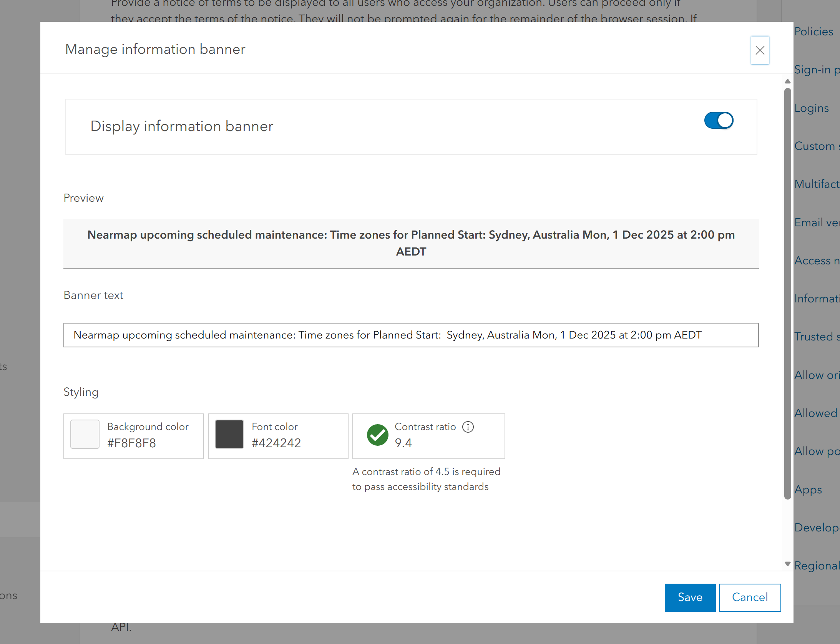Viewport: 840px width, 644px height.
Task: Open the Regional section sidebar link
Action: (817, 566)
